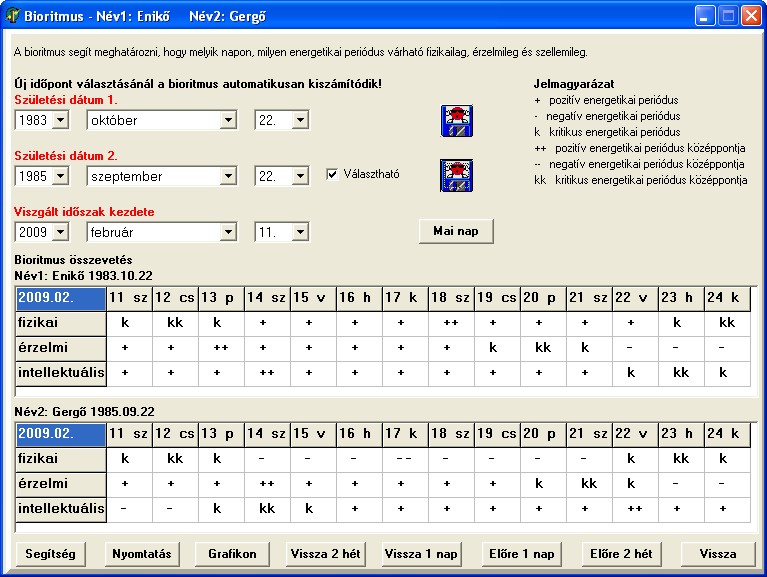Advance with Előre 2 hét button

(621, 554)
